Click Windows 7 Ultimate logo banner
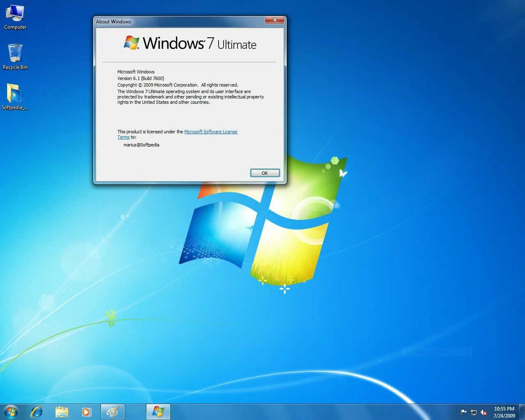The width and height of the screenshot is (525, 420). coord(190,43)
